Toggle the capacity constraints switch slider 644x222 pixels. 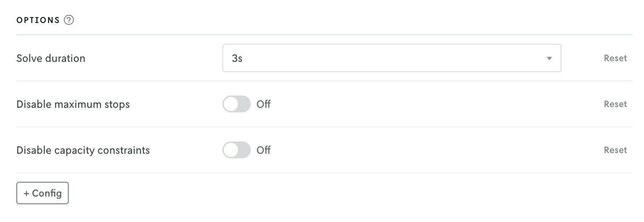[237, 150]
